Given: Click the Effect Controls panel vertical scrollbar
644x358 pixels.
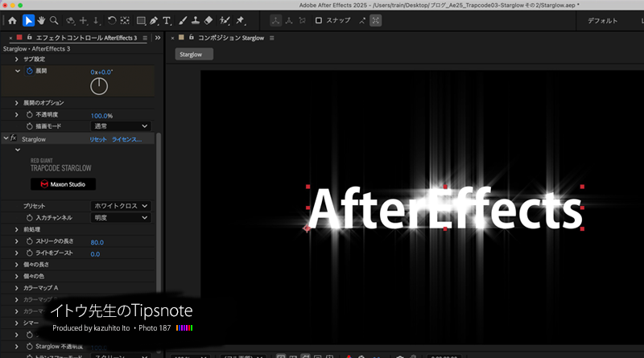Looking at the screenshot, I should (x=159, y=242).
